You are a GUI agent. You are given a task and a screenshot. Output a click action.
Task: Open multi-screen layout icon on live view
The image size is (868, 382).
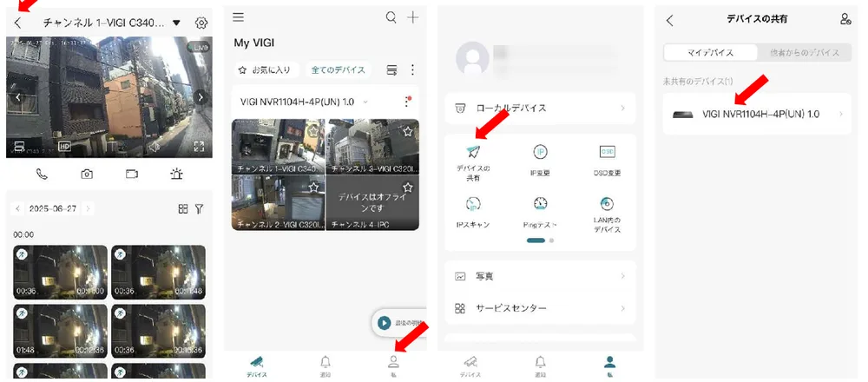coord(19,147)
